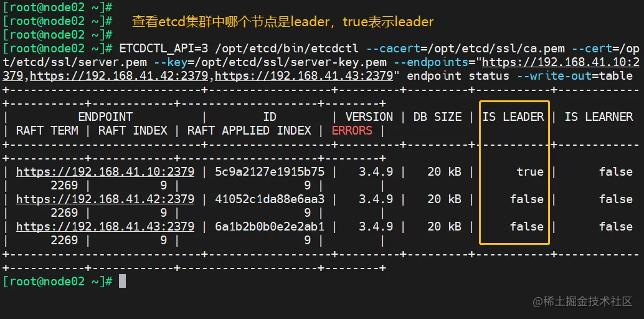The width and height of the screenshot is (644, 319).
Task: Click the VERSION column header
Action: [369, 117]
